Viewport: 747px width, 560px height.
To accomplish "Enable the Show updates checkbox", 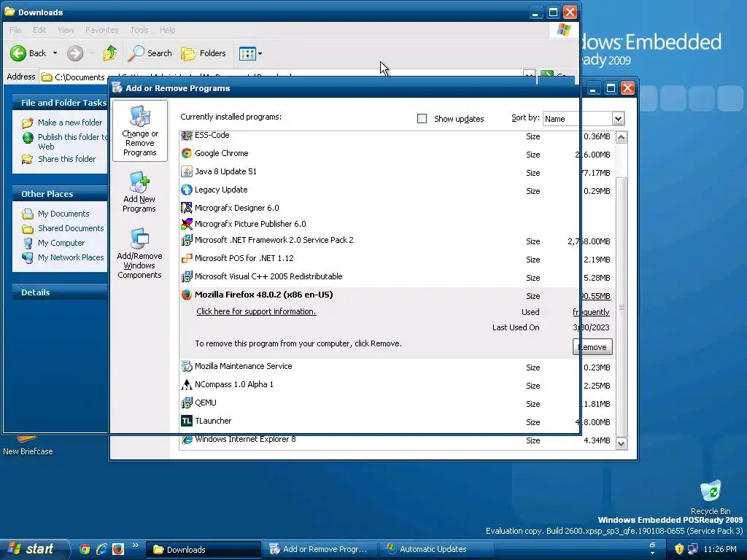I will pyautogui.click(x=422, y=119).
